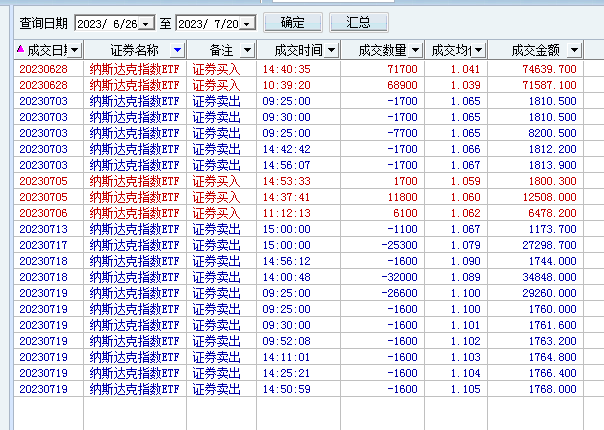Open 成交时间 column filter arrow
Screen dimensions: 604x430
tap(331, 50)
